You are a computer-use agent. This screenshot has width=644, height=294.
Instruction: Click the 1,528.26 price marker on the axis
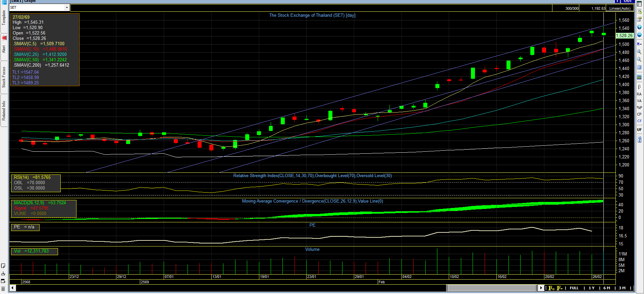[625, 35]
